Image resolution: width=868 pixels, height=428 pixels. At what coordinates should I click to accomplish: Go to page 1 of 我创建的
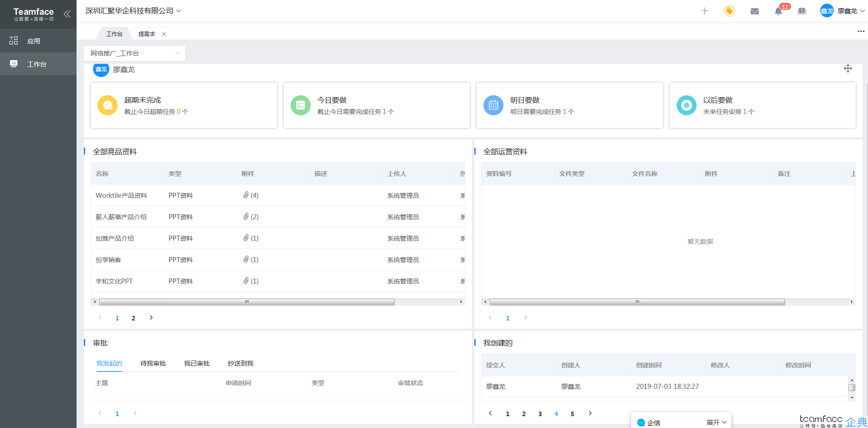pyautogui.click(x=508, y=414)
